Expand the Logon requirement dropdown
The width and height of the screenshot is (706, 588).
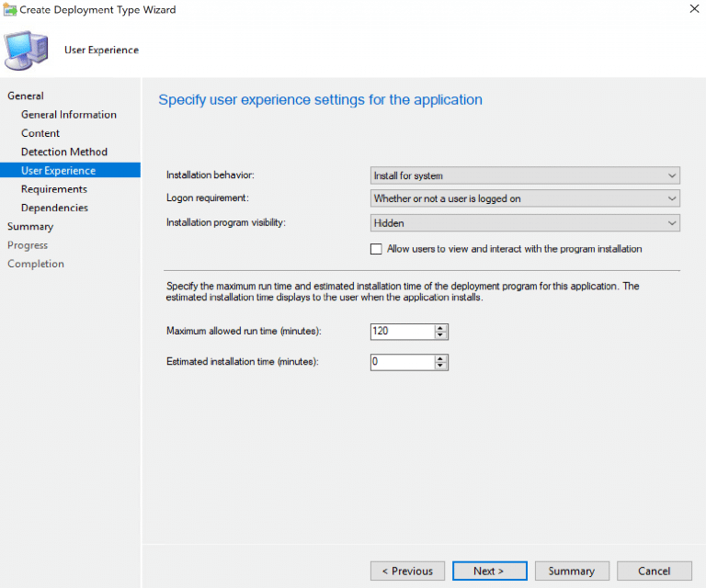pos(524,198)
